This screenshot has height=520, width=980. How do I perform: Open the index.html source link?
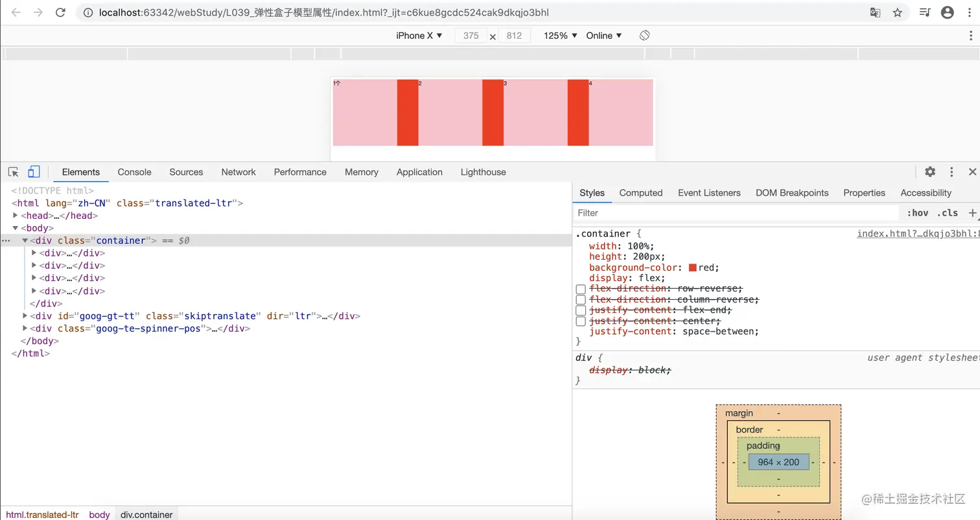point(918,234)
